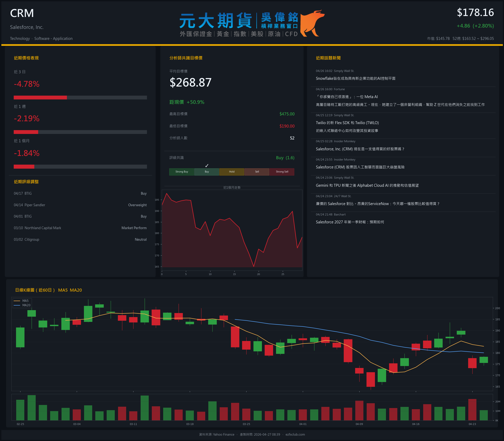Select the Strong Buy rating segment
The height and width of the screenshot is (441, 504).
click(182, 172)
